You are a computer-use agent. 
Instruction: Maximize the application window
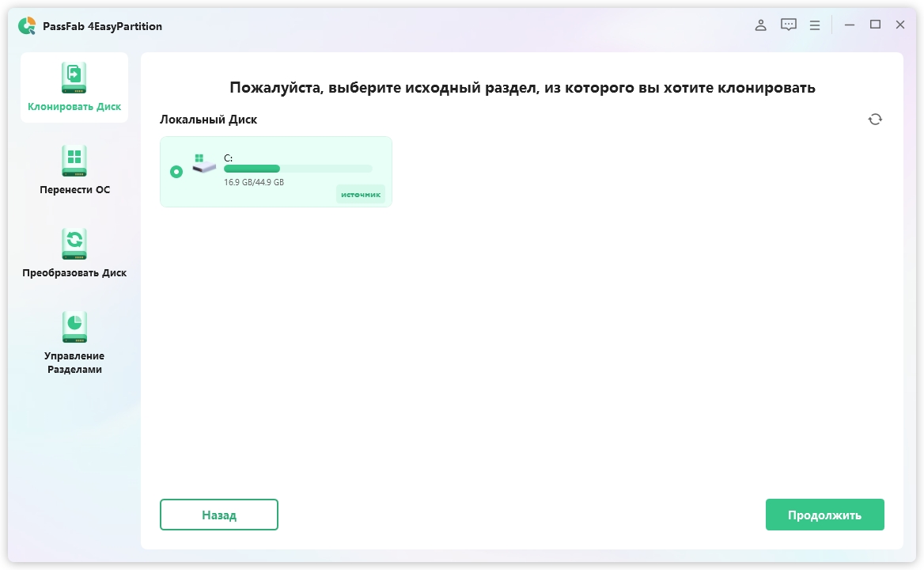point(875,25)
